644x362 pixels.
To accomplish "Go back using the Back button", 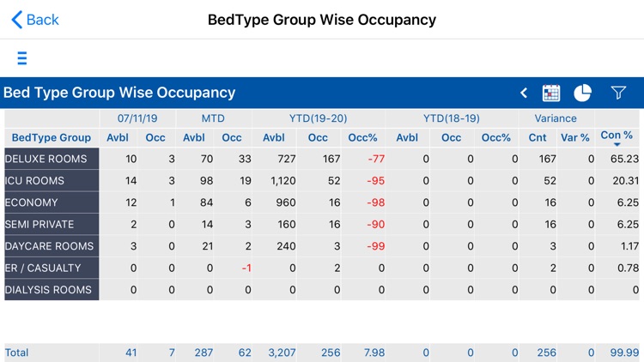I will 35,20.
